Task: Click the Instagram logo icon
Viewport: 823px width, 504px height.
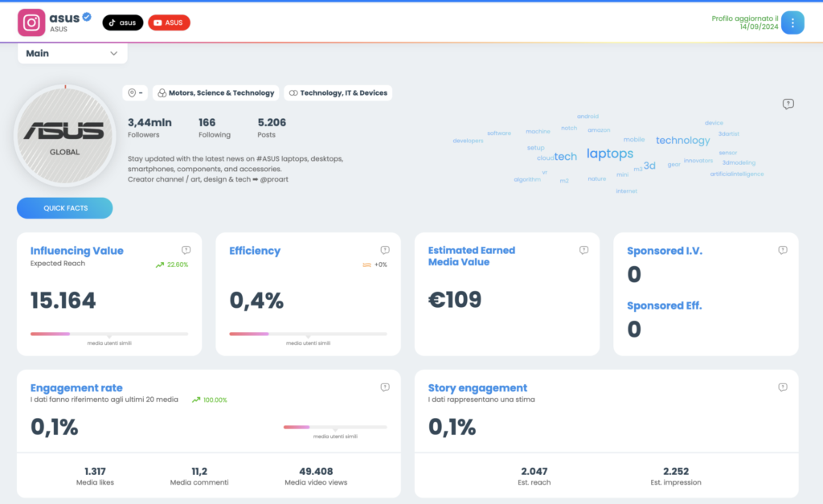Action: pyautogui.click(x=31, y=23)
